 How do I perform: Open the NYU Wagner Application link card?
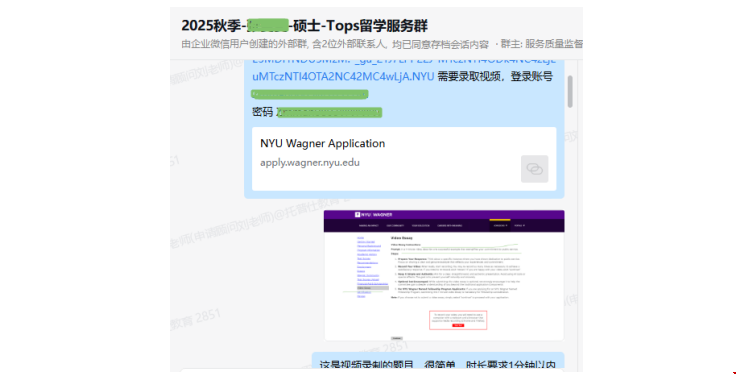click(404, 159)
